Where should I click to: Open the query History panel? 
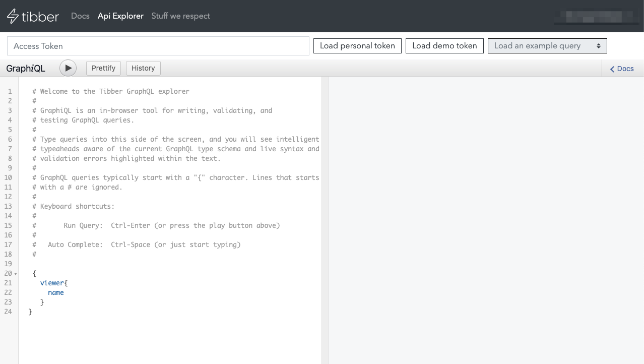(143, 68)
